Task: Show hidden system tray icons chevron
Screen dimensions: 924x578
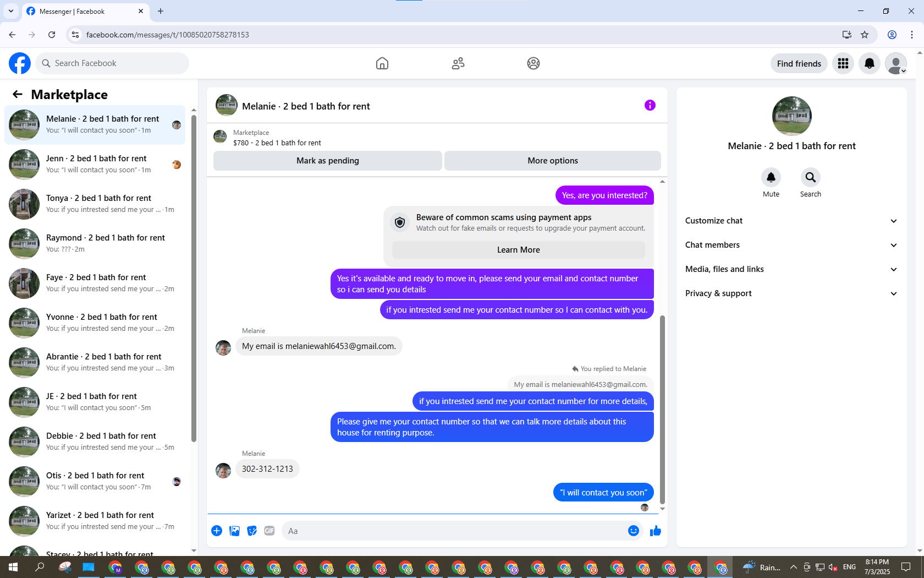Action: 793,567
